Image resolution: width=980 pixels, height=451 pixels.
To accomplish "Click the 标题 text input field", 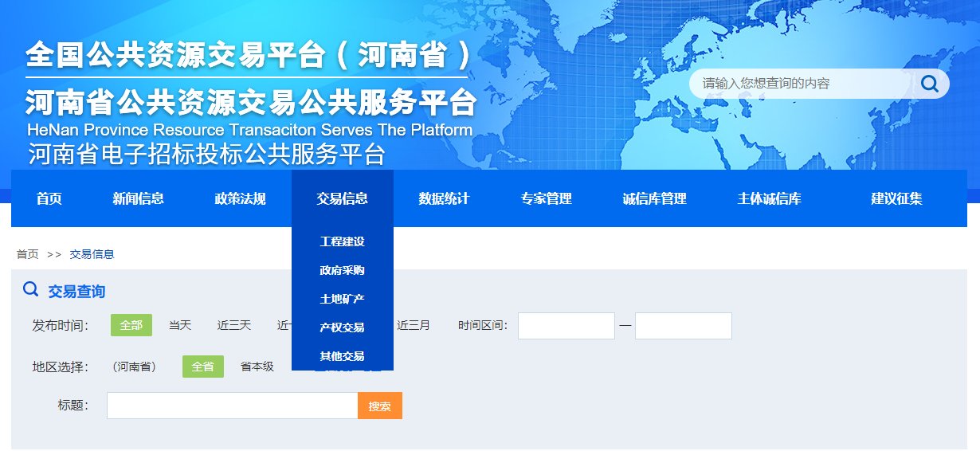I will click(233, 406).
